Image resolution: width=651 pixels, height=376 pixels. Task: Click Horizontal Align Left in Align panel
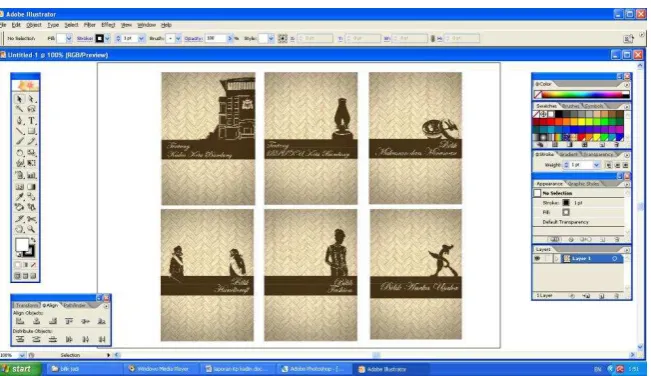tap(20, 321)
